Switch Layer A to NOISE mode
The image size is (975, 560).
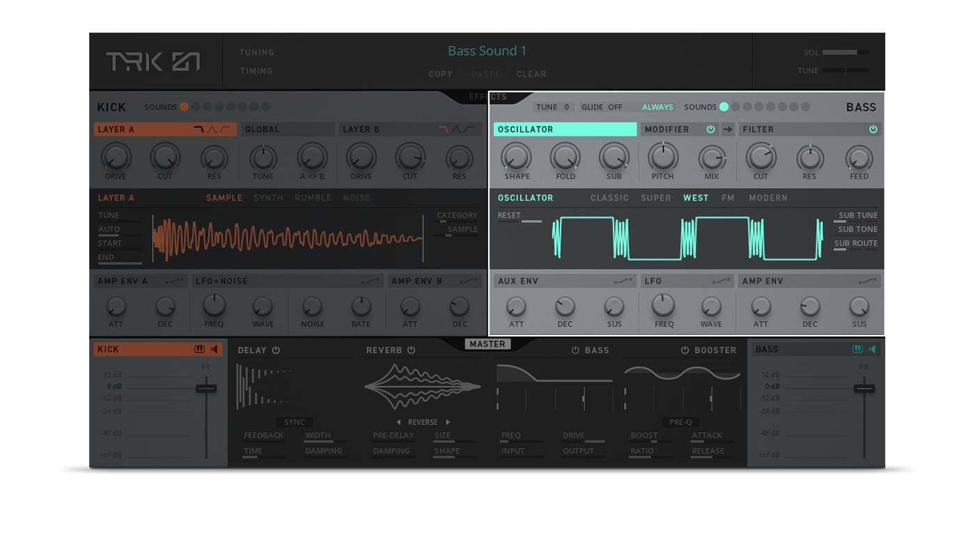click(357, 198)
